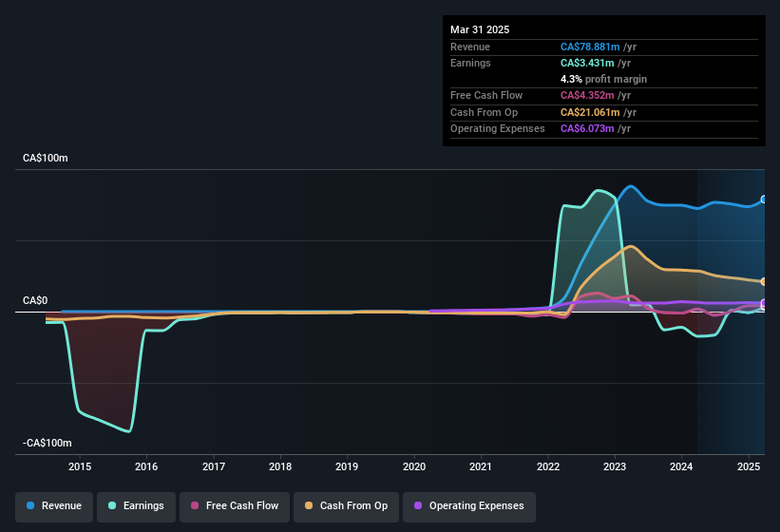
Task: Click the CA$100m y-axis label
Action: pos(46,158)
